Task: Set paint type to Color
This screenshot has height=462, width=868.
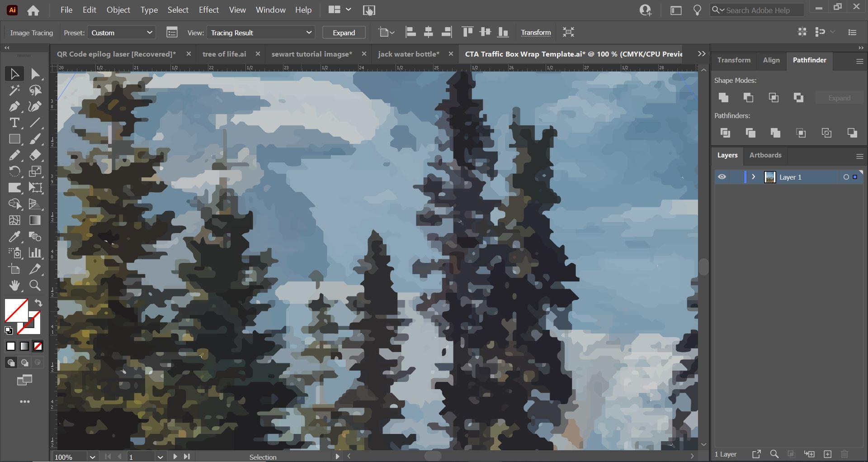Action: tap(11, 347)
